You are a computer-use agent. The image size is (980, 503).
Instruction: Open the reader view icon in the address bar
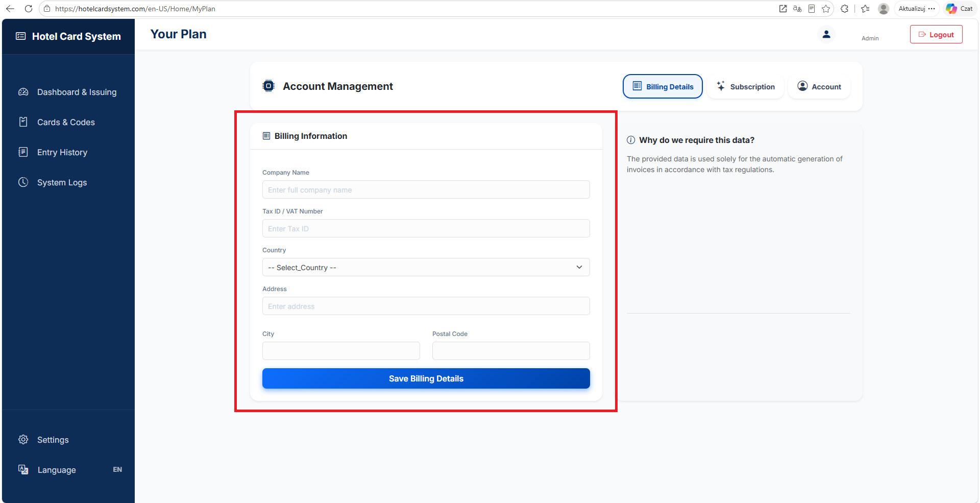point(812,9)
